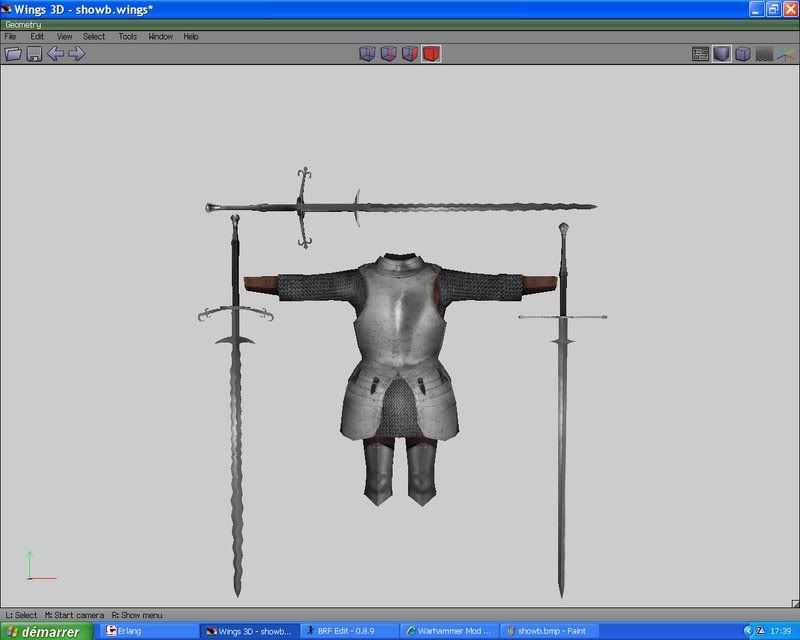Select the red body selection mode cube
This screenshot has width=800, height=640.
coord(431,53)
